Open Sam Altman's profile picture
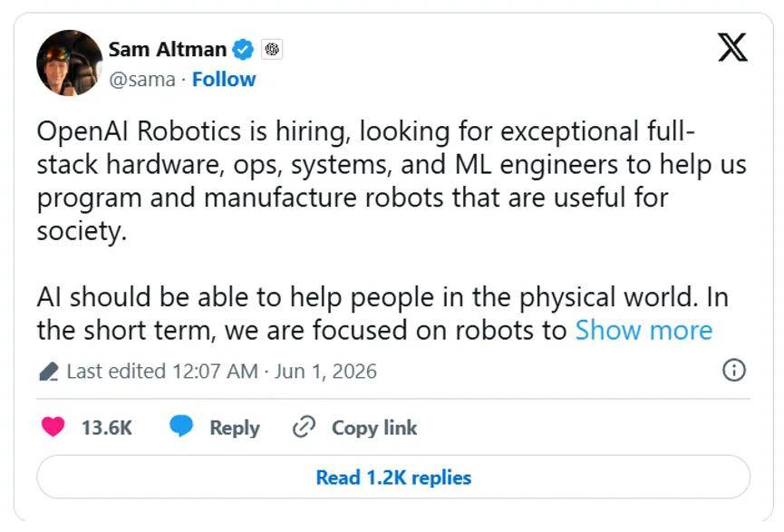784x532 pixels. [70, 63]
